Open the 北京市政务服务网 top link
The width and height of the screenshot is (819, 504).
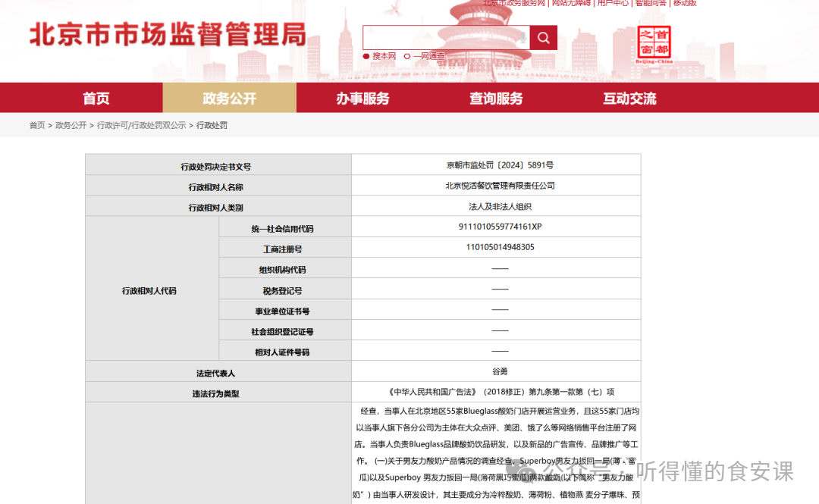point(514,3)
